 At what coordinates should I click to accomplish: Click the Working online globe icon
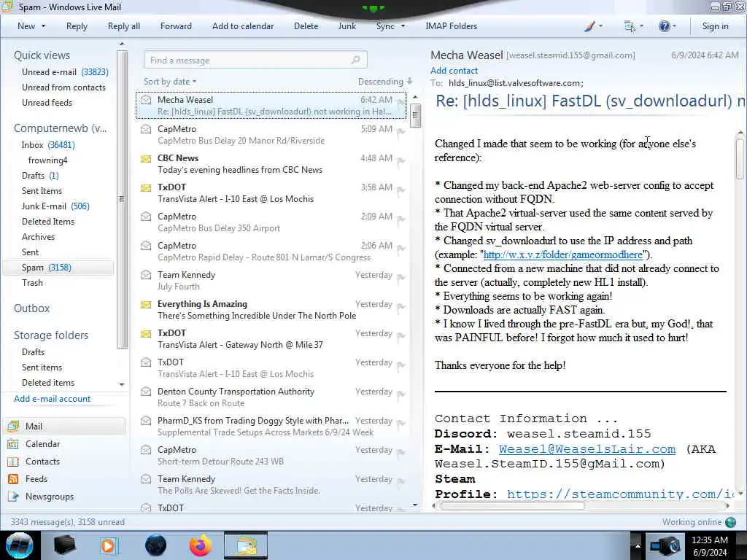coord(730,522)
